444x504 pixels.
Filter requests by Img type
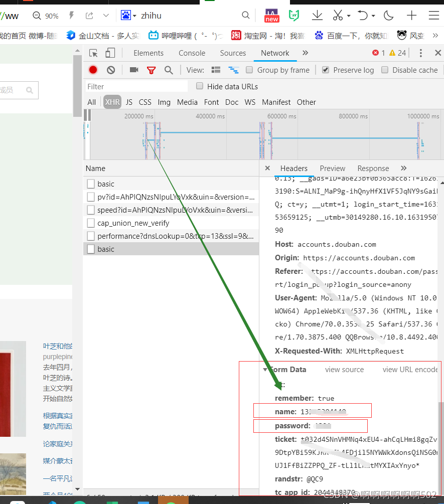[x=164, y=102]
